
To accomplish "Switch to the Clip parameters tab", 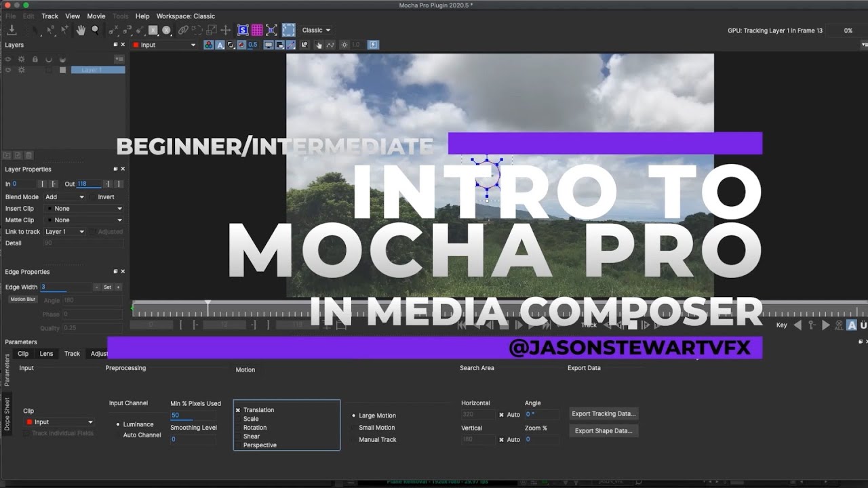I will coord(23,354).
